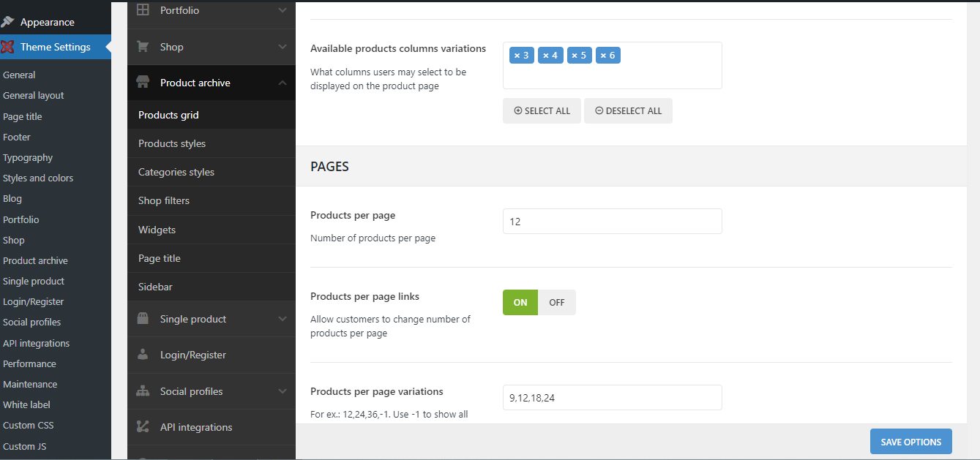Remove the ×3 columns tag
Image resolution: width=980 pixels, height=460 pixels.
click(517, 56)
